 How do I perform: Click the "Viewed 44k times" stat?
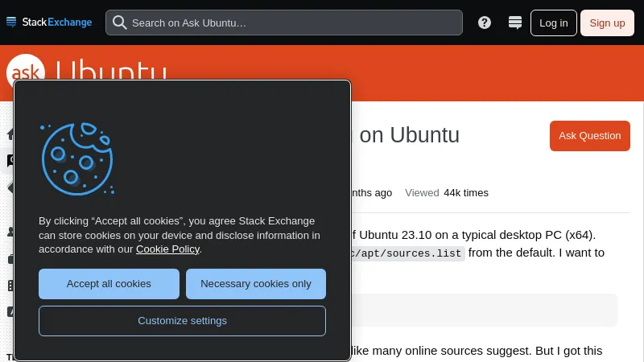pyautogui.click(x=447, y=193)
